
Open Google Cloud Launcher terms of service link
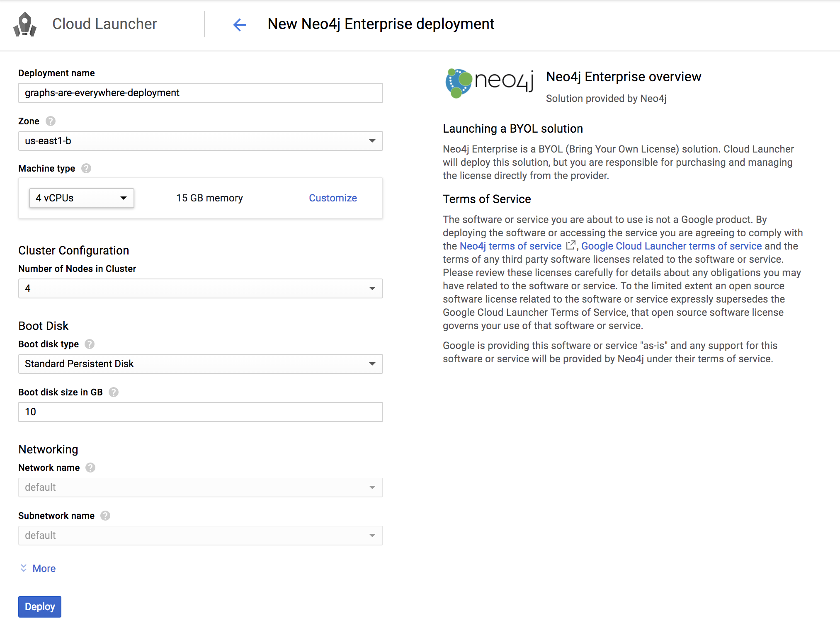(x=672, y=246)
